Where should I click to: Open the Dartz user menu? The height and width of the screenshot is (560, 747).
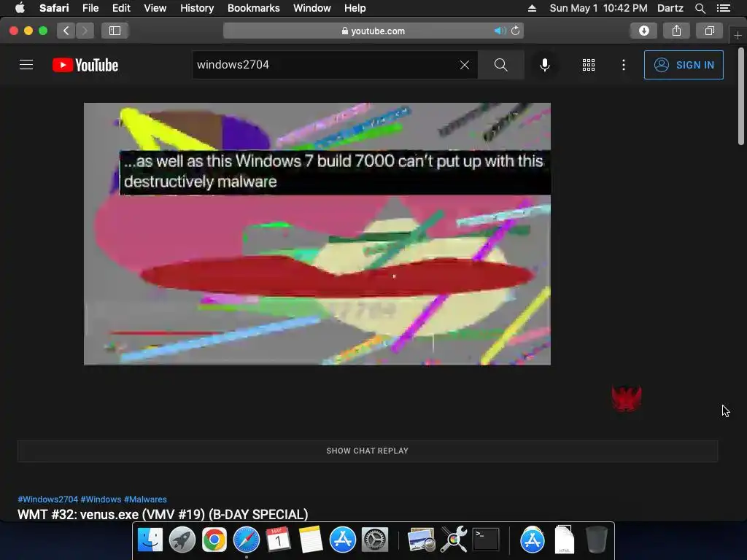pos(670,8)
